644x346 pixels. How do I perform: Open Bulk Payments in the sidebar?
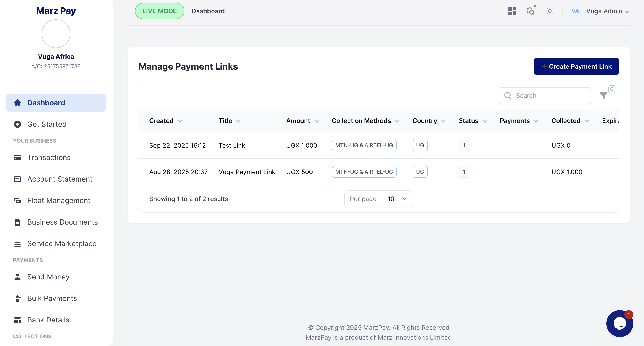pyautogui.click(x=56, y=298)
